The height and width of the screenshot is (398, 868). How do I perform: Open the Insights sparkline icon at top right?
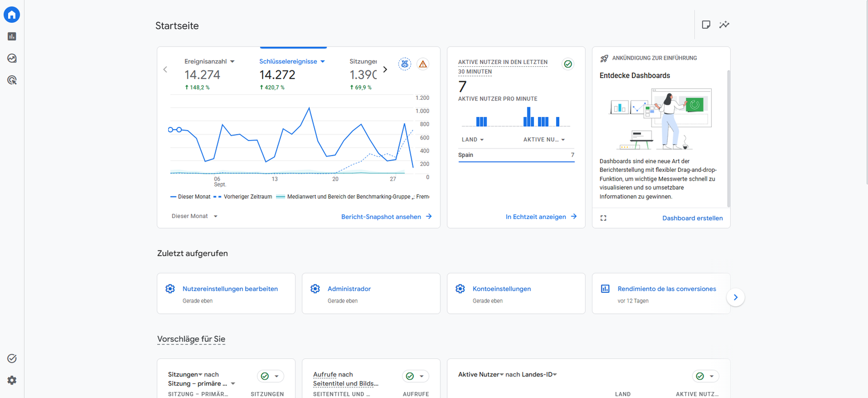click(724, 24)
